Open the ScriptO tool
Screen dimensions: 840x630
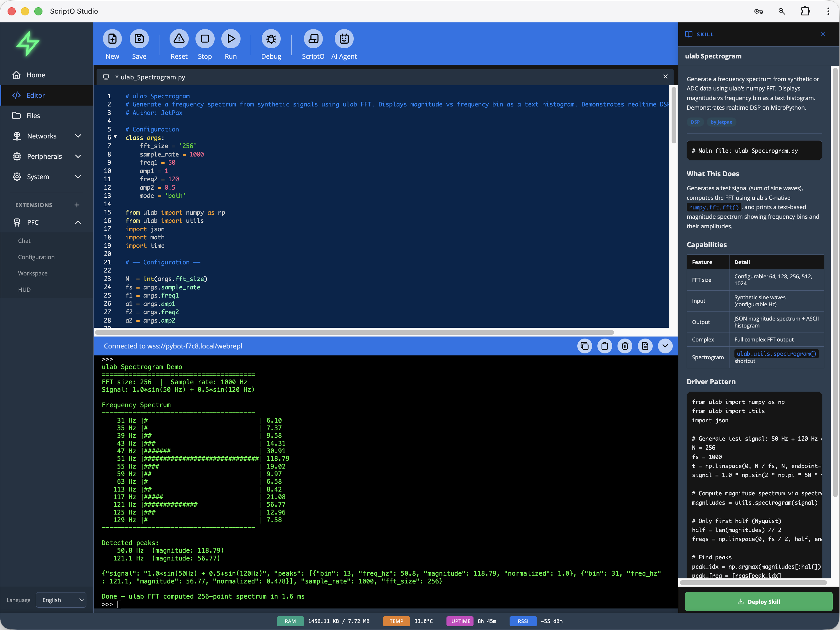(313, 39)
